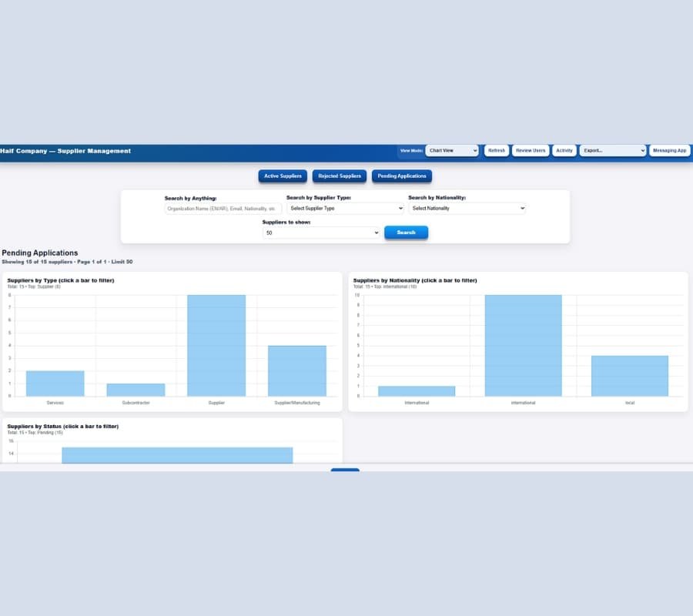Open the Review Users panel
This screenshot has width=693, height=616.
pyautogui.click(x=530, y=151)
